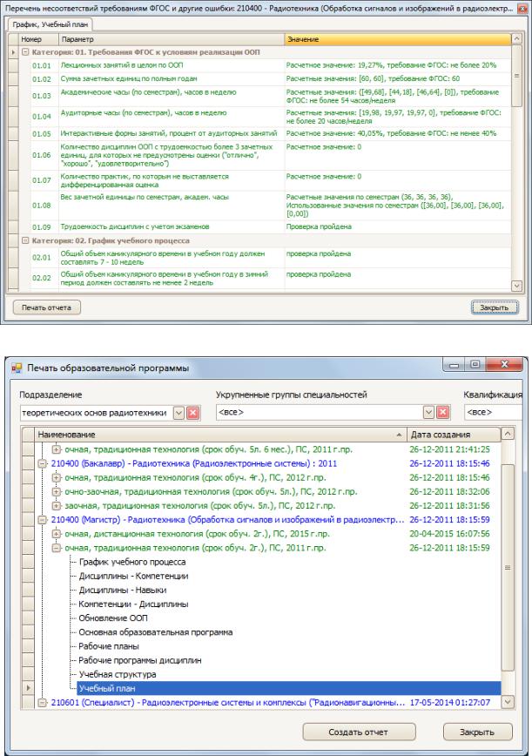The width and height of the screenshot is (532, 756).
Task: Expand очная дистанционная технология 2г. node
Action: coord(57,534)
